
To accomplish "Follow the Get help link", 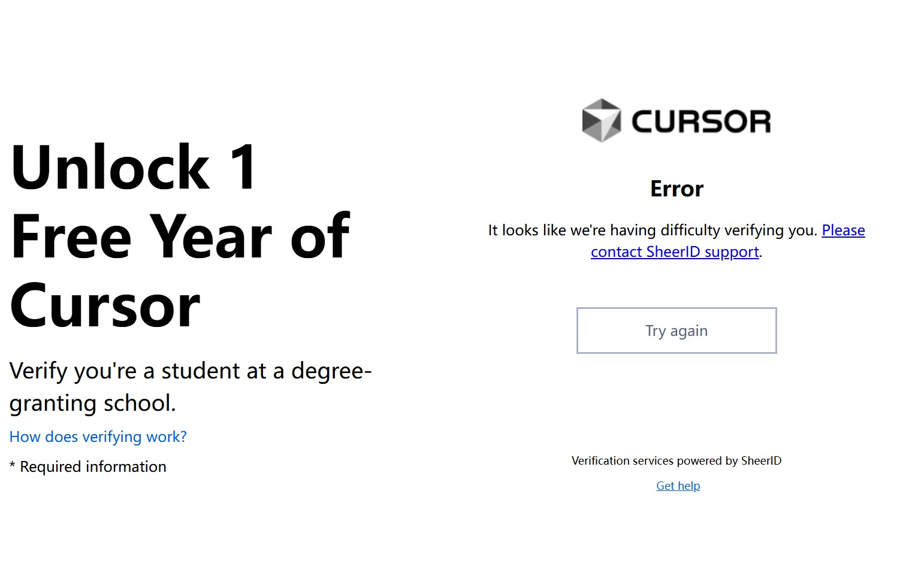I will 678,486.
